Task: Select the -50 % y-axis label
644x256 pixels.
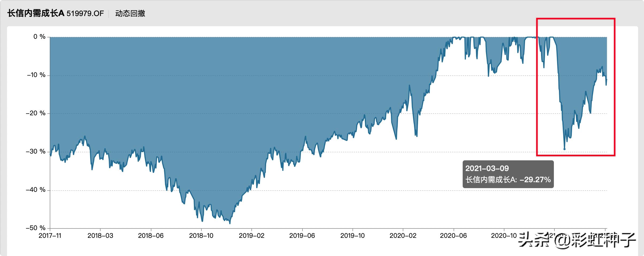Action: point(36,228)
